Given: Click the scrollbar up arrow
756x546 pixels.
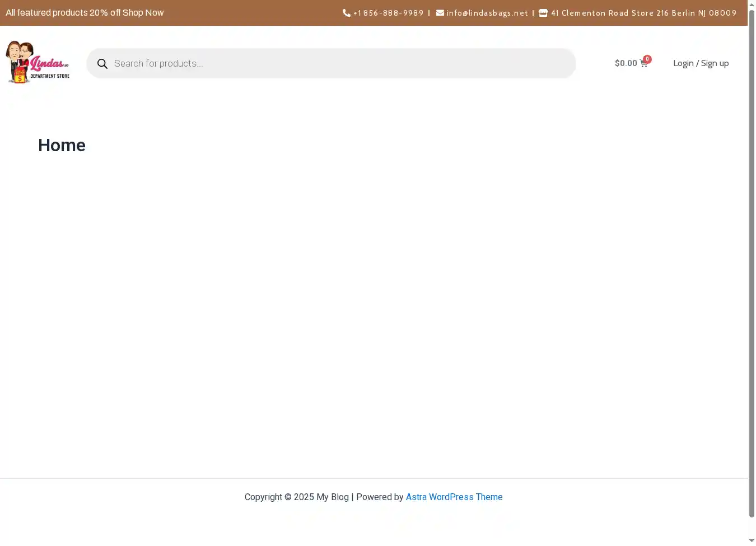Looking at the screenshot, I should [752, 4].
